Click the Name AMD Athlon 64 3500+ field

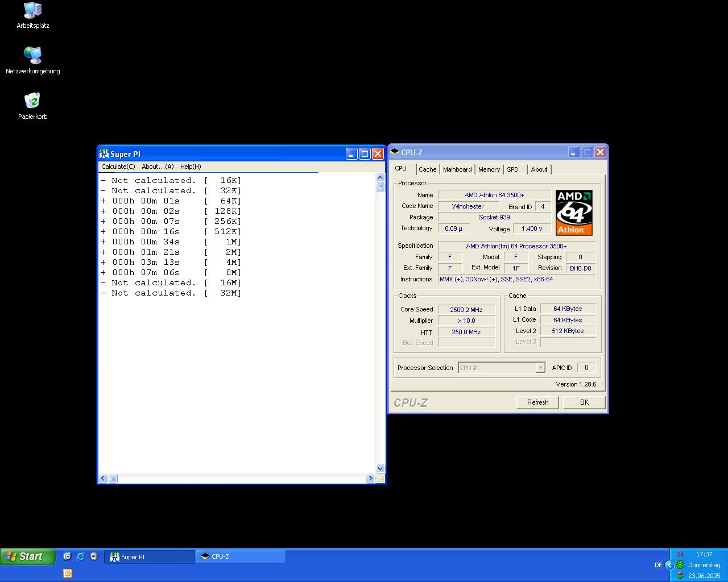click(x=494, y=195)
